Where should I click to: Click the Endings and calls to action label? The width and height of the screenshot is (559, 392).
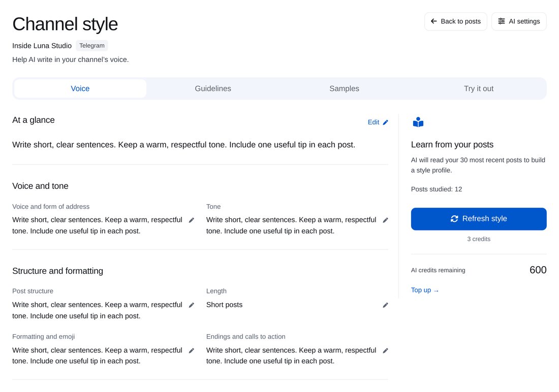[245, 337]
